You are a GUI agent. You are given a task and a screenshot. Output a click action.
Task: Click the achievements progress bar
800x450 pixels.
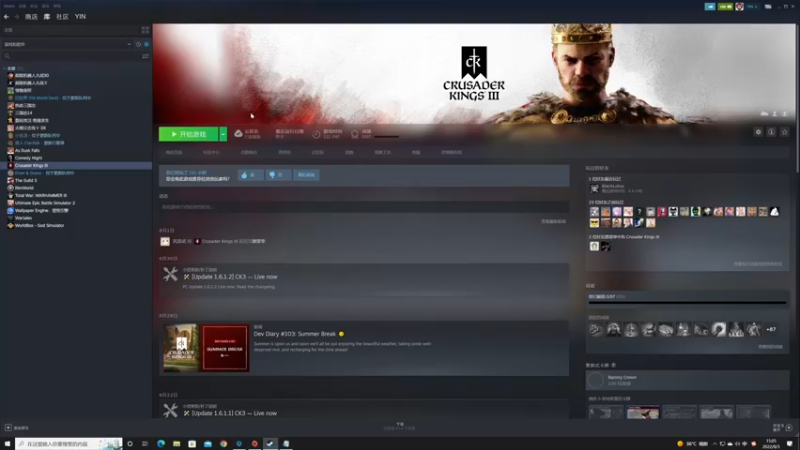[x=687, y=303]
